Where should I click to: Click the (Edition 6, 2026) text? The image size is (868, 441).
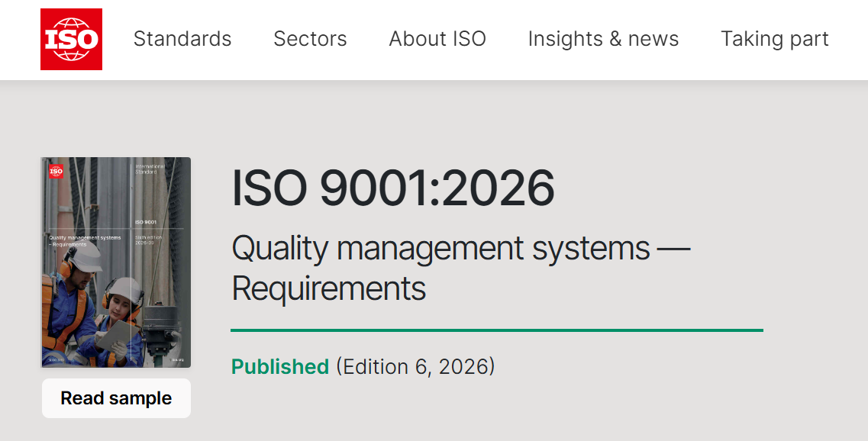tap(415, 366)
